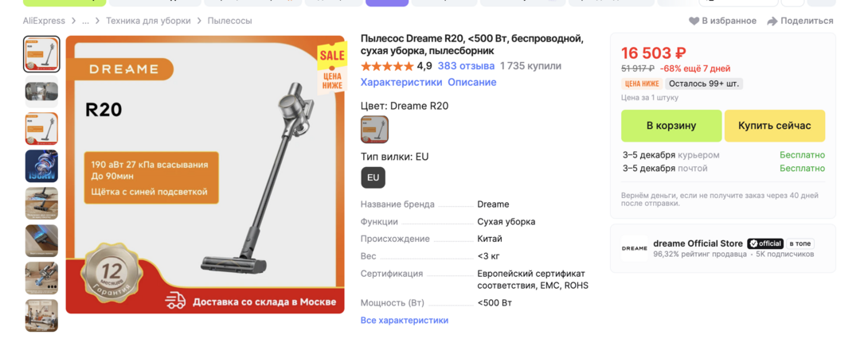Viewport: 868px width, 350px height.
Task: Click the official verified badge
Action: (765, 243)
